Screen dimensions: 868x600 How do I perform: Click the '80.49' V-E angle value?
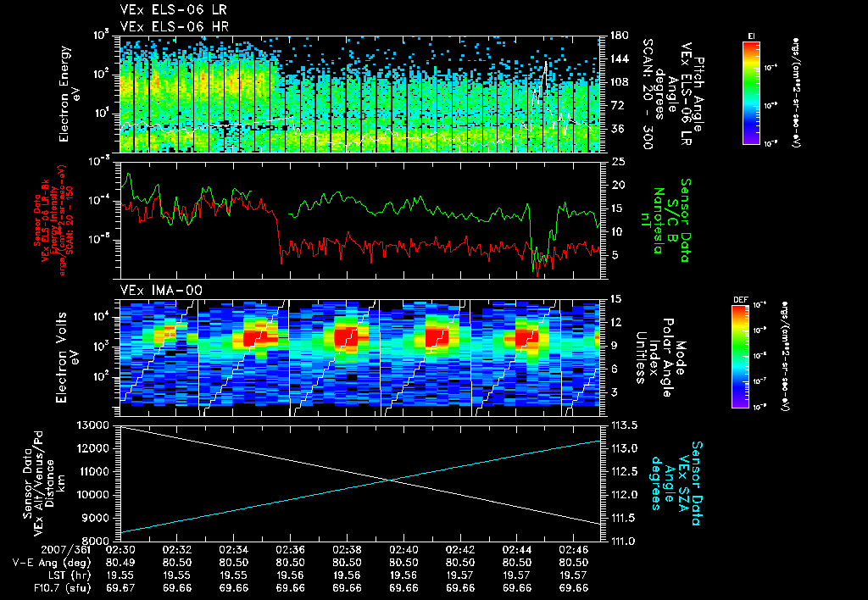tap(120, 563)
